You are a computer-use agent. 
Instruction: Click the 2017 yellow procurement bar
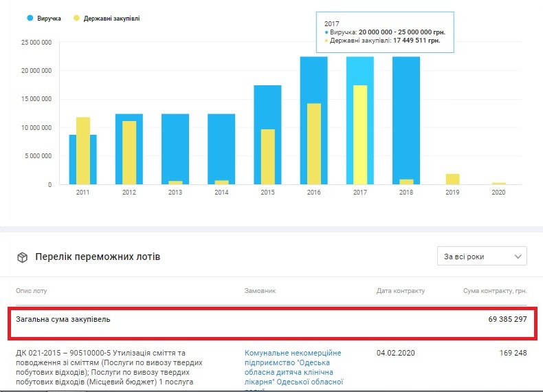(x=360, y=138)
